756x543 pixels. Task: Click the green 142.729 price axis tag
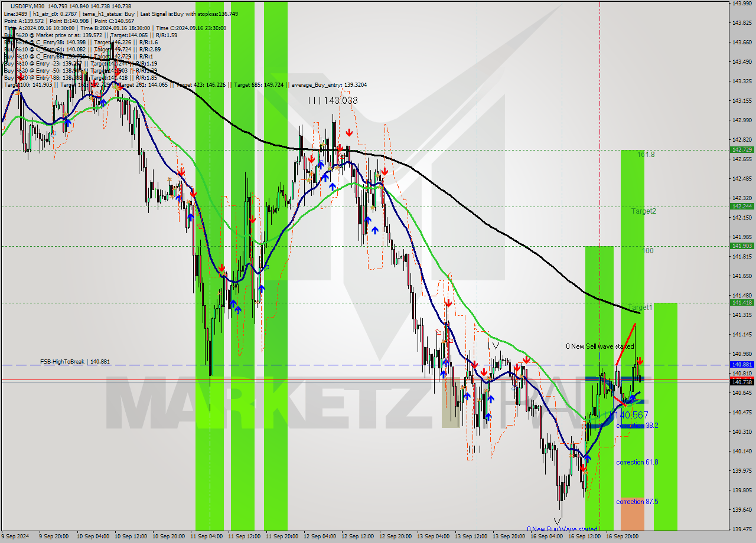pos(742,150)
